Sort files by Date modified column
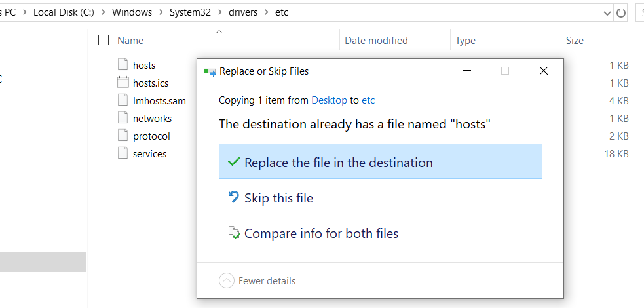Viewport: 644px width, 308px height. click(376, 41)
